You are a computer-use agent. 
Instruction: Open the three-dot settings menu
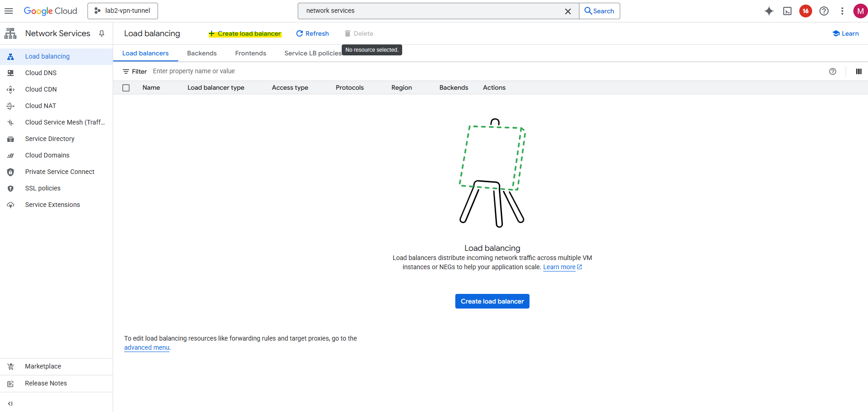pyautogui.click(x=842, y=11)
